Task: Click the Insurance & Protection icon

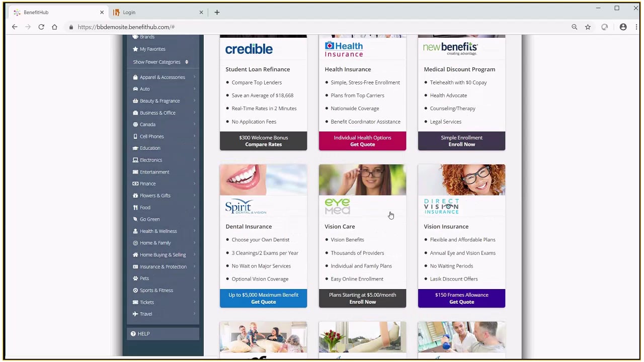Action: pyautogui.click(x=135, y=267)
